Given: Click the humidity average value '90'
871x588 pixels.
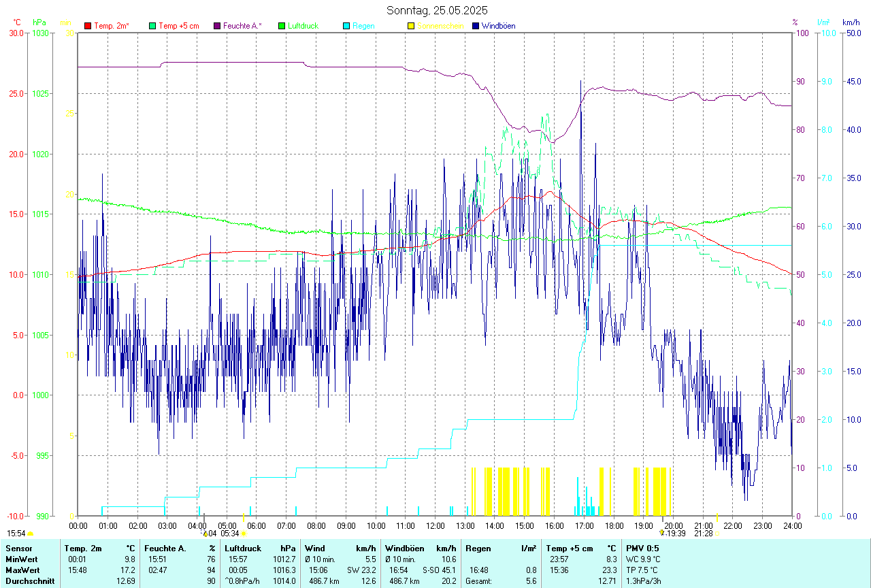Looking at the screenshot, I should tap(212, 581).
